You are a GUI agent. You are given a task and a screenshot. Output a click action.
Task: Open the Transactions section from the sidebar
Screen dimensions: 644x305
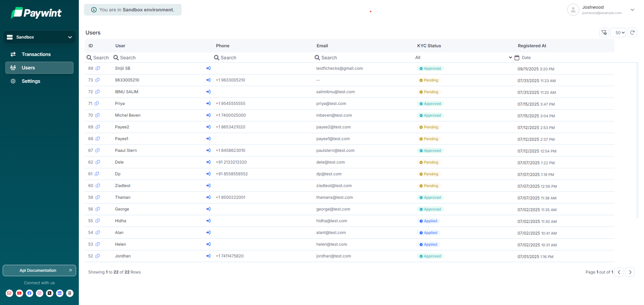pyautogui.click(x=36, y=54)
